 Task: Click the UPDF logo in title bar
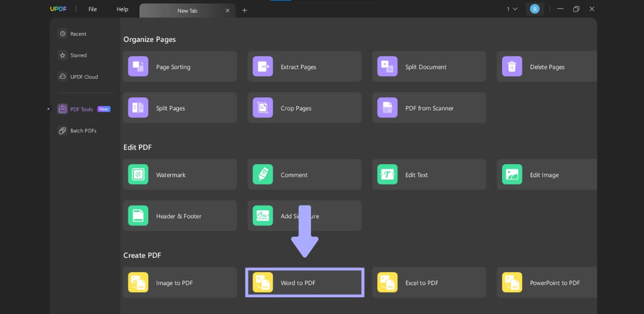point(58,9)
